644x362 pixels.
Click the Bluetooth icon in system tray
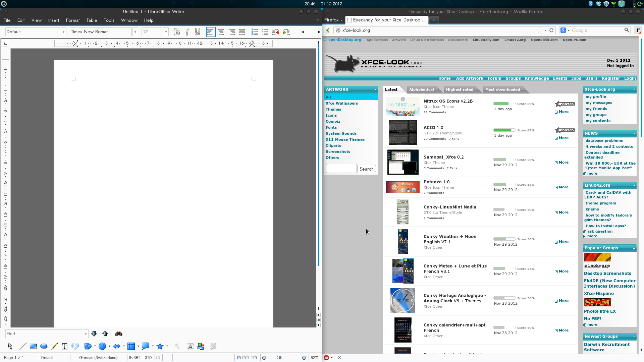(591, 4)
